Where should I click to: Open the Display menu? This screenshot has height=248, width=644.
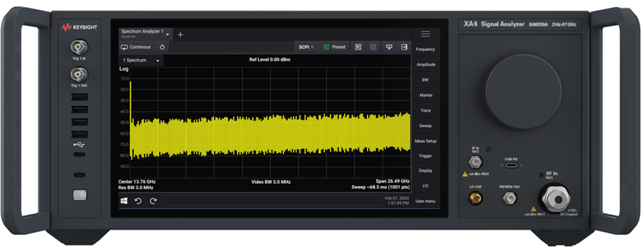[x=425, y=171]
